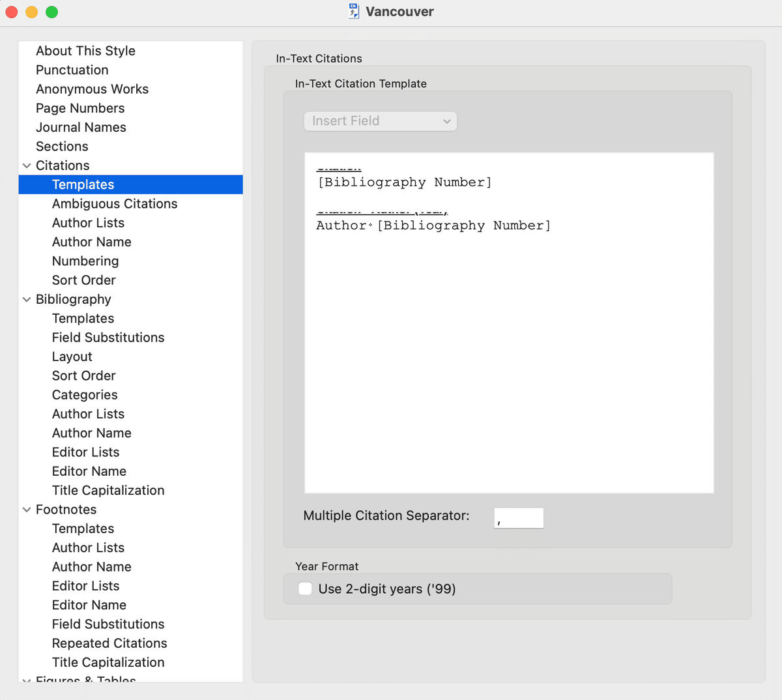This screenshot has height=700, width=782.
Task: Click the Year Format label
Action: coord(326,566)
